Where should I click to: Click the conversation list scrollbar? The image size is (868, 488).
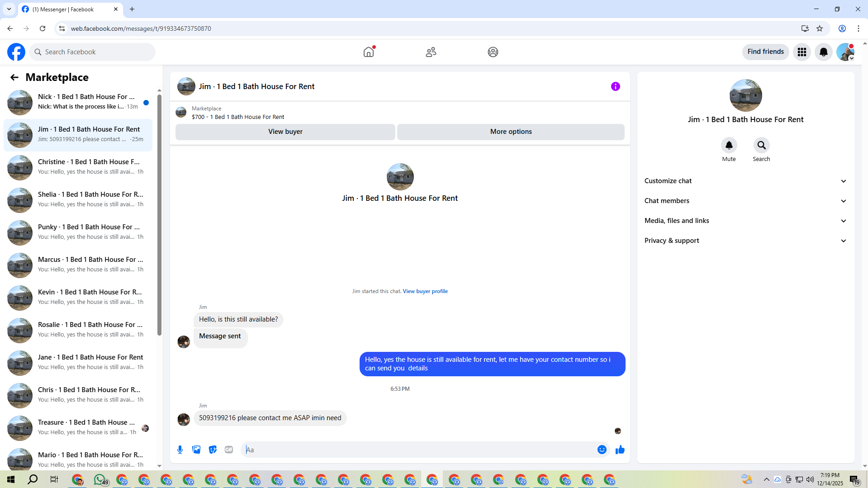(x=159, y=215)
